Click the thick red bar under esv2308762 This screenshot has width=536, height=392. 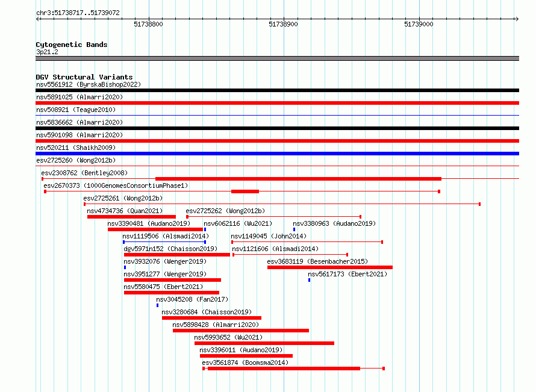[x=299, y=179]
